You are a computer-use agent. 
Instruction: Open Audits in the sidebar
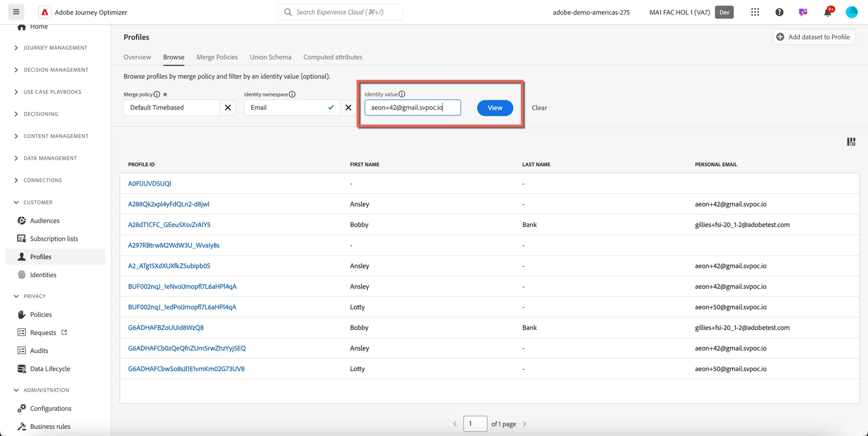coord(39,351)
